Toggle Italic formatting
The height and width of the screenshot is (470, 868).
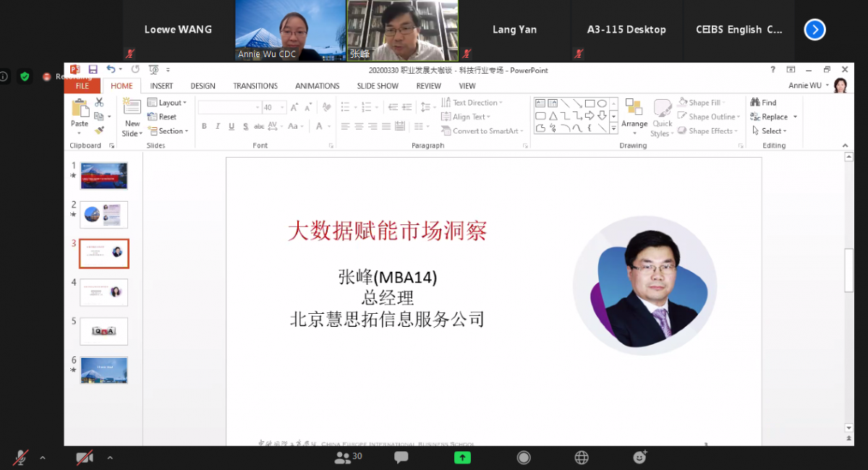point(218,126)
